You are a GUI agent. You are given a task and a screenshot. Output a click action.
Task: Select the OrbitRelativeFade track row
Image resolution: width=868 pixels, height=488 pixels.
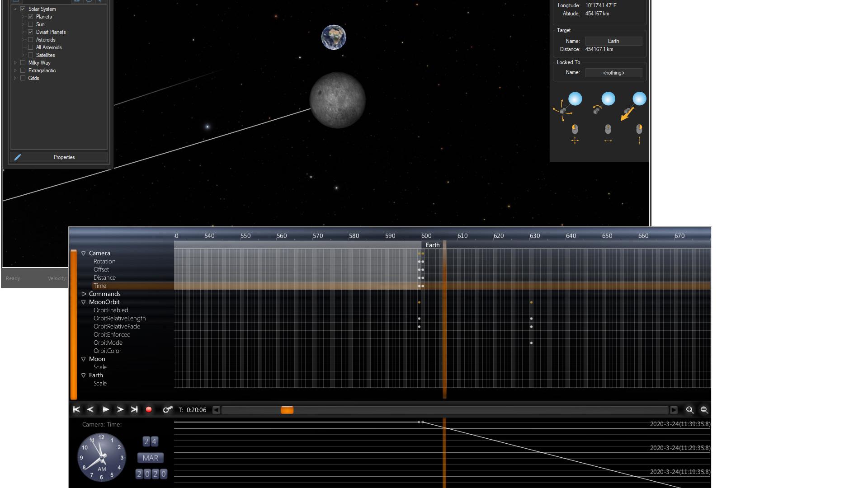pyautogui.click(x=117, y=327)
